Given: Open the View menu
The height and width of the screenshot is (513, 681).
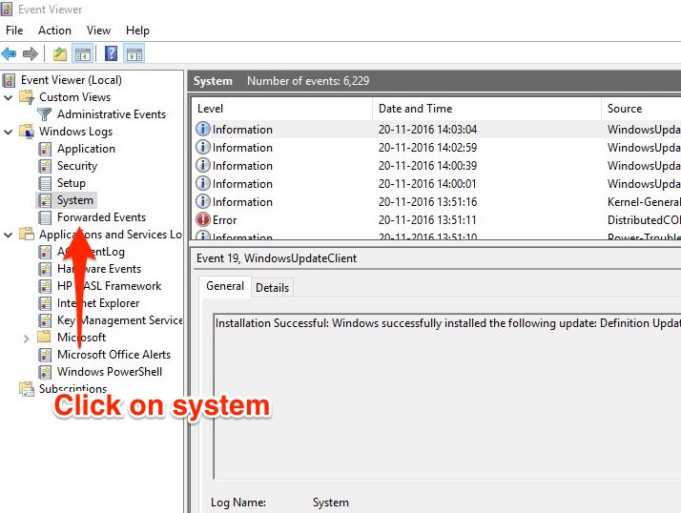Looking at the screenshot, I should [x=99, y=30].
